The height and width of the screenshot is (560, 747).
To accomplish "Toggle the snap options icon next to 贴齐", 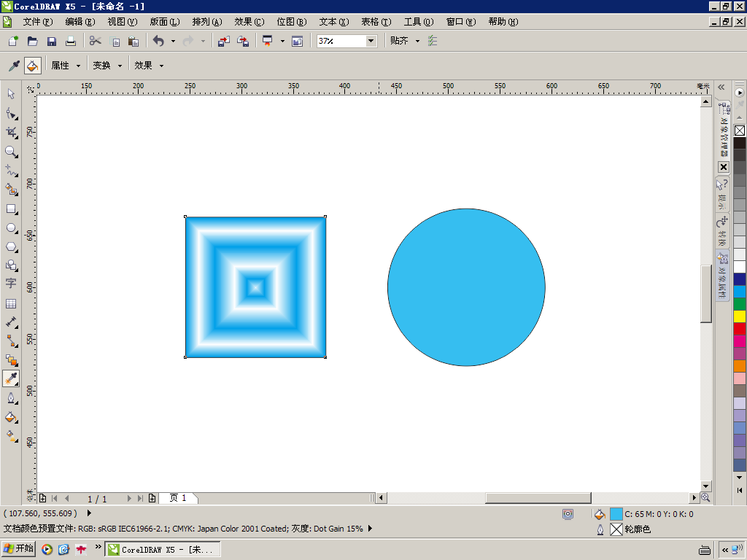I will point(432,41).
